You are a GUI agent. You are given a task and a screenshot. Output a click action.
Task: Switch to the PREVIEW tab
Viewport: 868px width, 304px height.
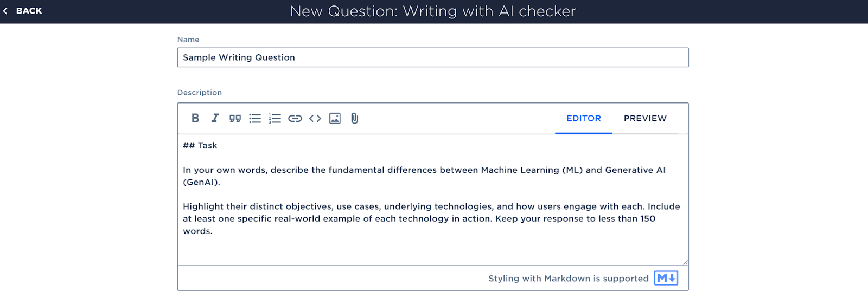[x=645, y=118]
